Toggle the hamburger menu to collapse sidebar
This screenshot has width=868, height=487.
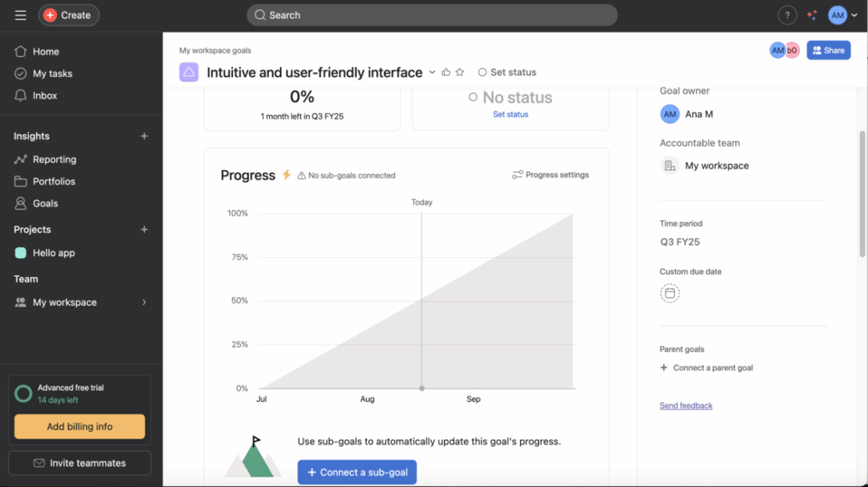[x=20, y=15]
